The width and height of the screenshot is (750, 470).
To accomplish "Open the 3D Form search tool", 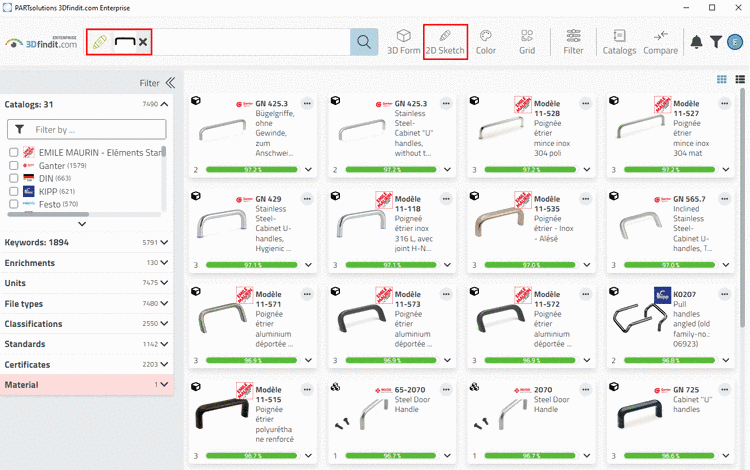I will (403, 42).
